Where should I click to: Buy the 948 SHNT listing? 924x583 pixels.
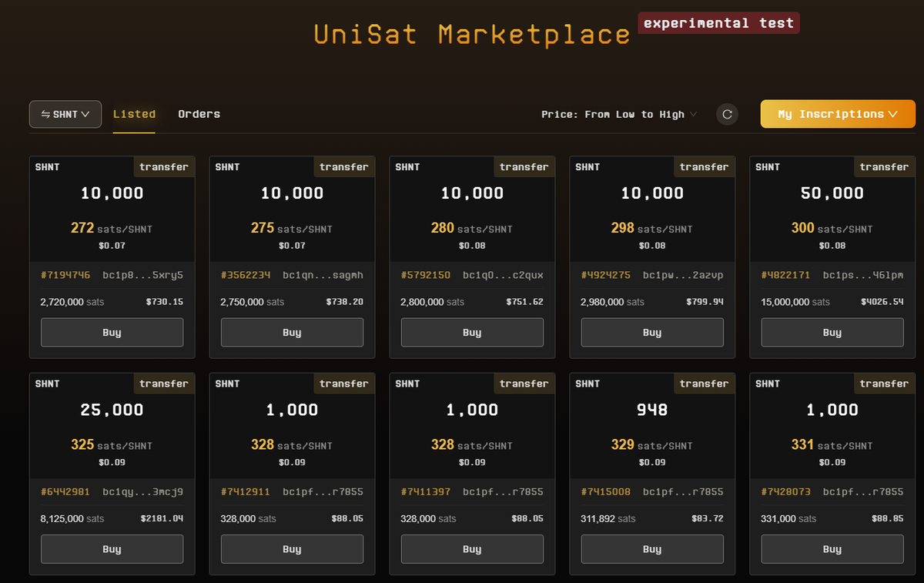(652, 549)
